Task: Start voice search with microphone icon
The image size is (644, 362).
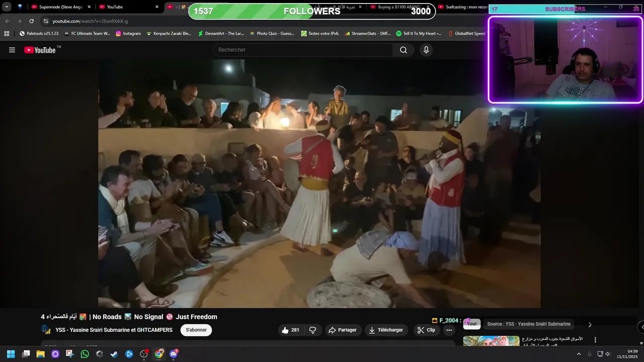Action: tap(426, 50)
